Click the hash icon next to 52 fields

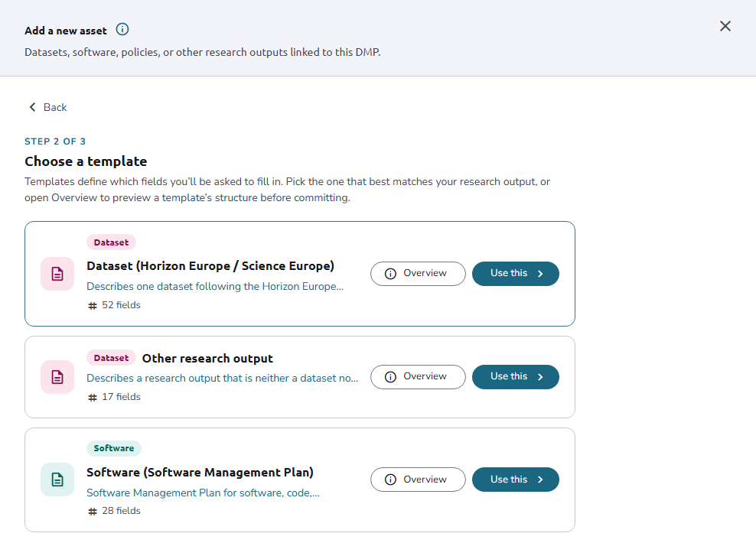[x=93, y=305]
